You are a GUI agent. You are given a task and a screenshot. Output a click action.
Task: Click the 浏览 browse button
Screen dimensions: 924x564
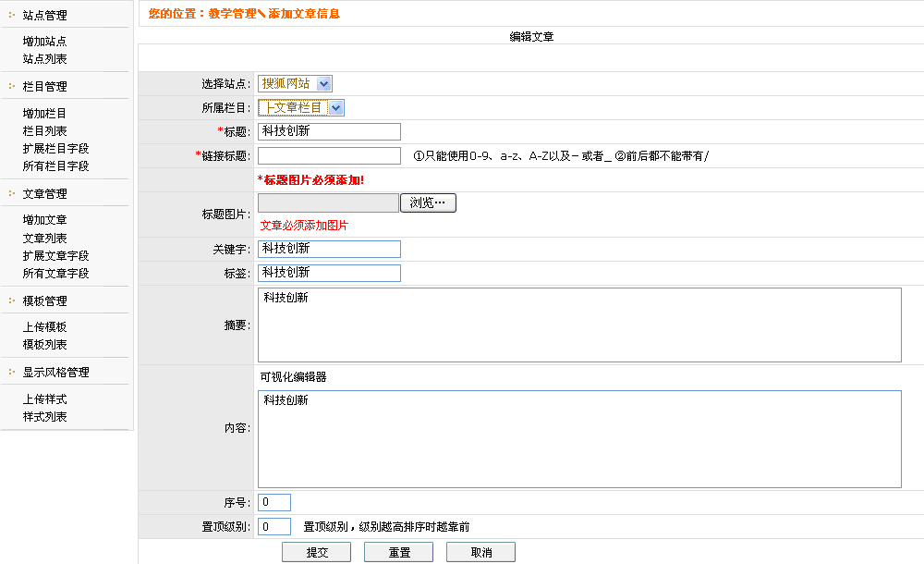(428, 202)
